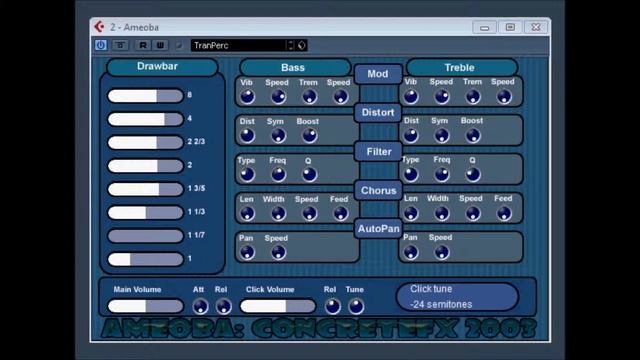The height and width of the screenshot is (360, 640).
Task: Click the Treble Boost knob
Action: 473,136
